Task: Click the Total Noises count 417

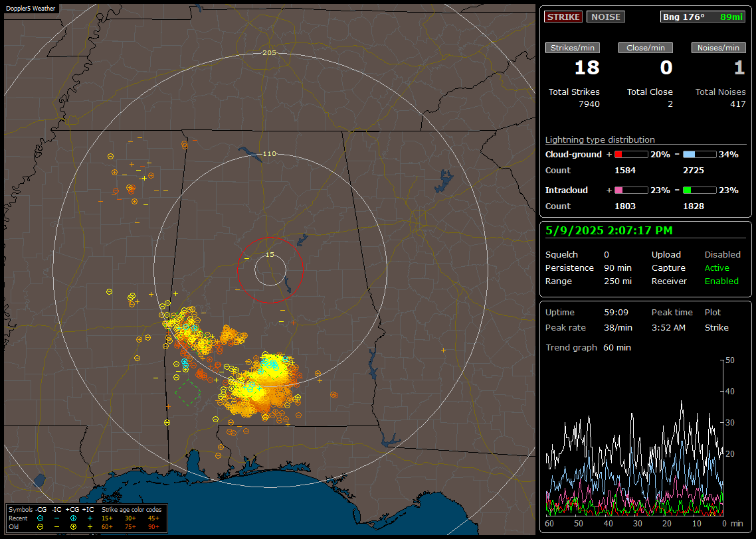Action: 737,104
